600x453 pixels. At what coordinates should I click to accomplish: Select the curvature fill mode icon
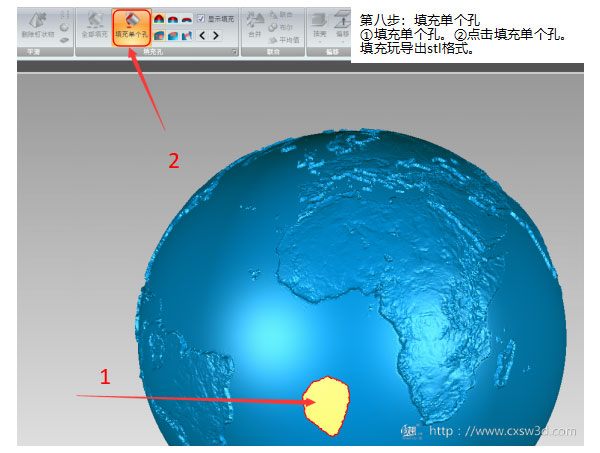pos(159,19)
